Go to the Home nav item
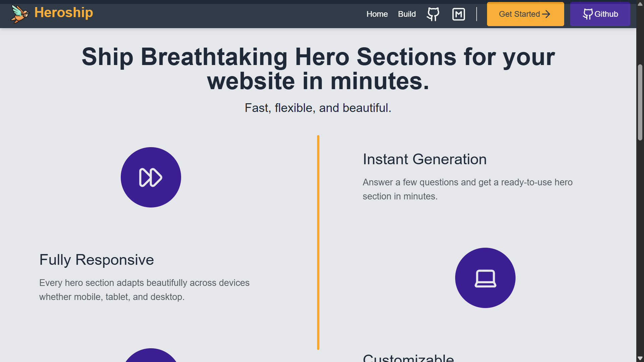 coord(377,14)
